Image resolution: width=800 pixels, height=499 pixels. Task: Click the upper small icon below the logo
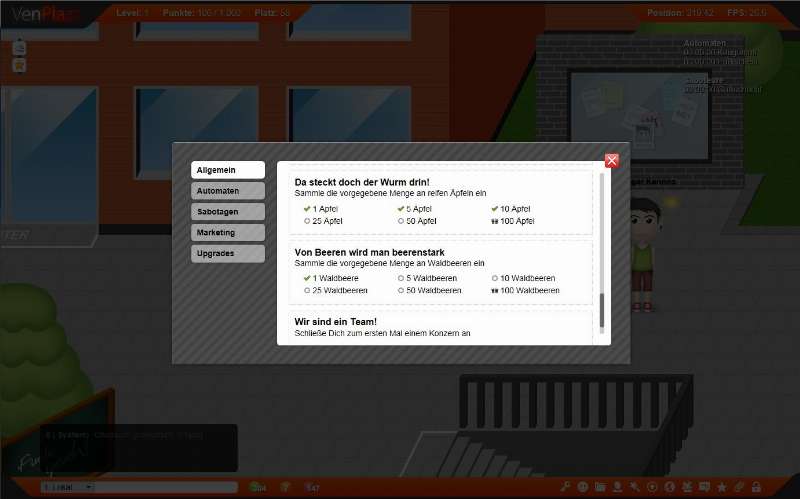coord(19,47)
